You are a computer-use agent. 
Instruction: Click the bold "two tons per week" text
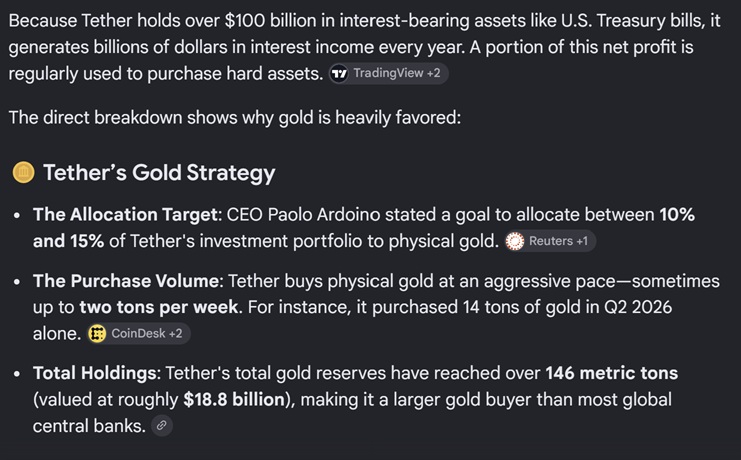(159, 307)
